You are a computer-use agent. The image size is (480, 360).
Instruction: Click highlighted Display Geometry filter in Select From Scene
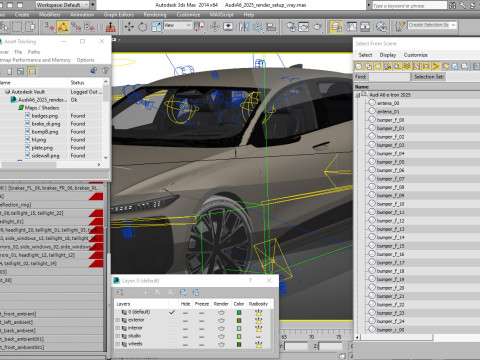[x=359, y=66]
